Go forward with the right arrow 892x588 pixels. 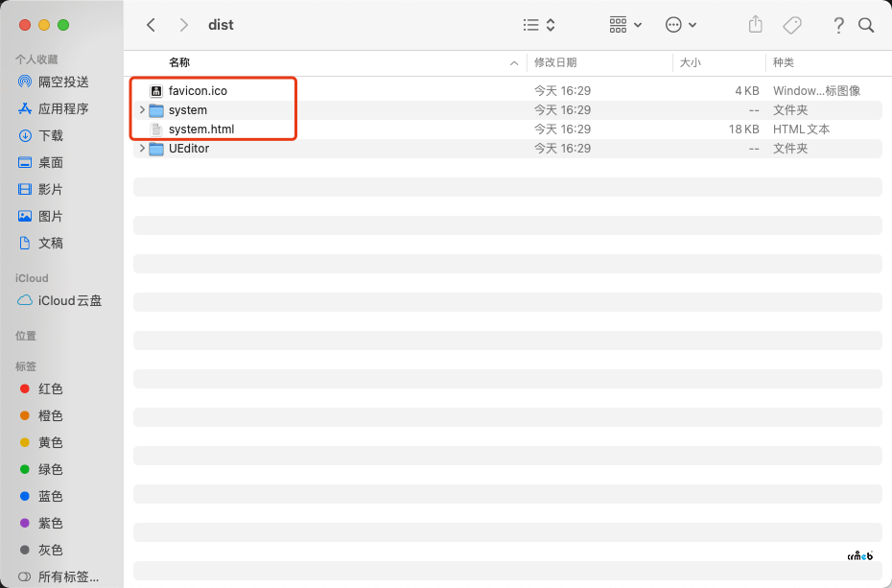click(184, 25)
